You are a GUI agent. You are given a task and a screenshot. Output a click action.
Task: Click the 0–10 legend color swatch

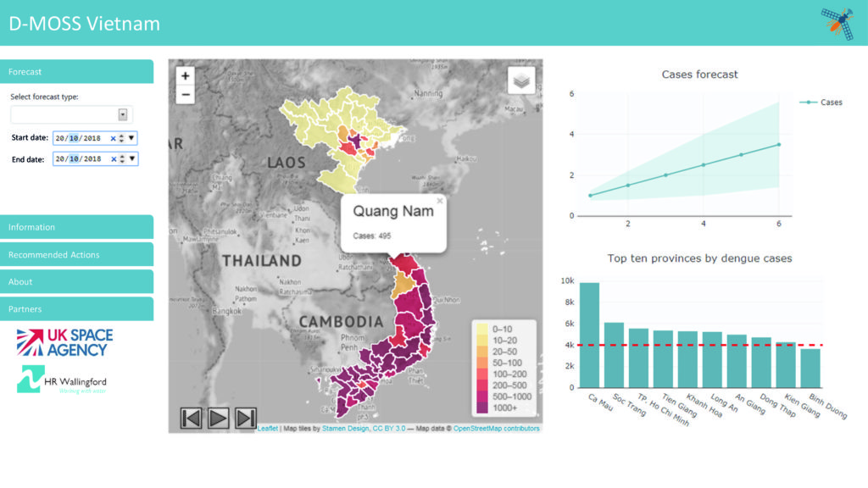click(482, 330)
